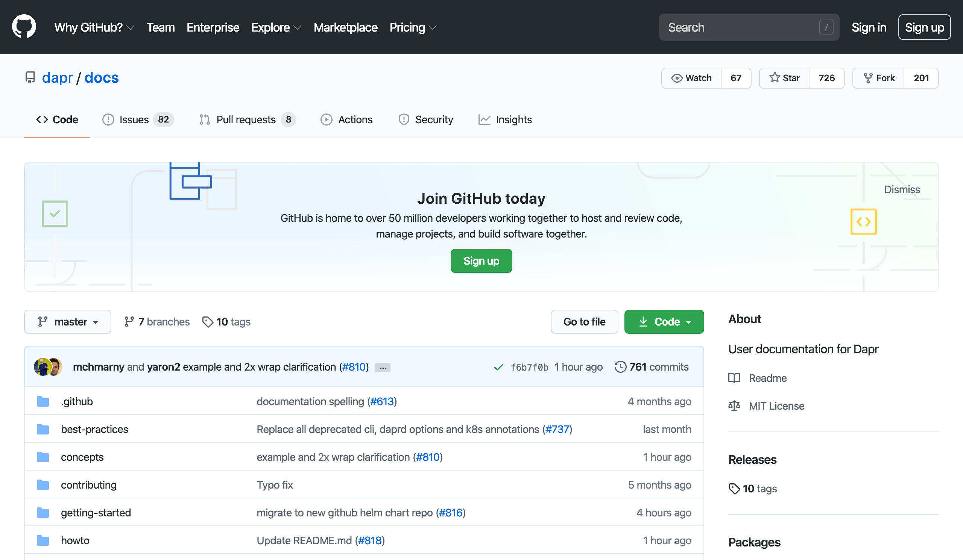Screen dimensions: 963x560
Task: Open the 726 stargazers count
Action: [826, 78]
